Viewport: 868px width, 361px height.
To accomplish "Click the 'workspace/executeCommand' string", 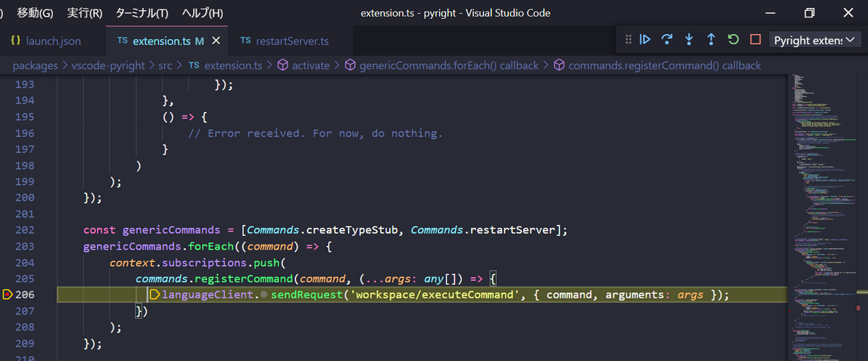I will coord(435,294).
